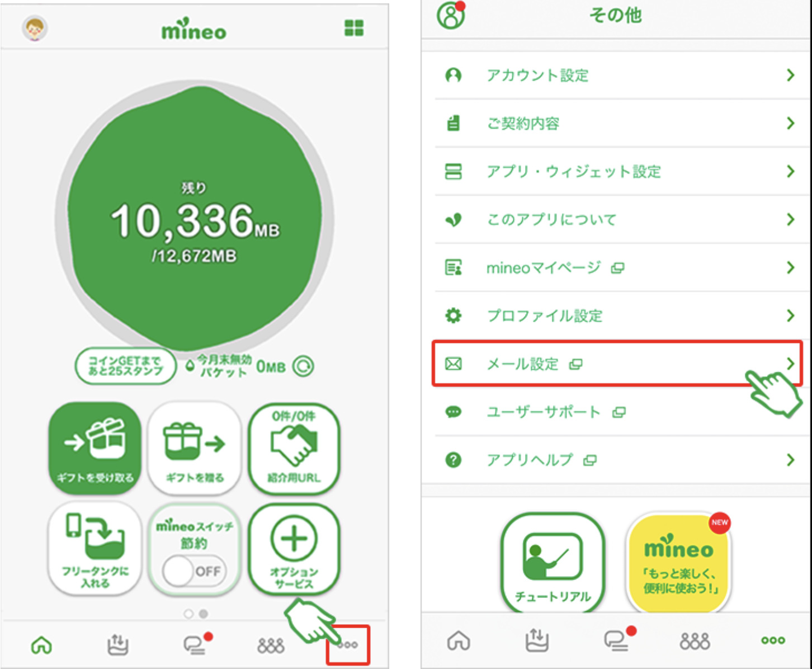Screen dimensions: 812x669
Task: Select the first page indicator dot
Action: click(188, 614)
